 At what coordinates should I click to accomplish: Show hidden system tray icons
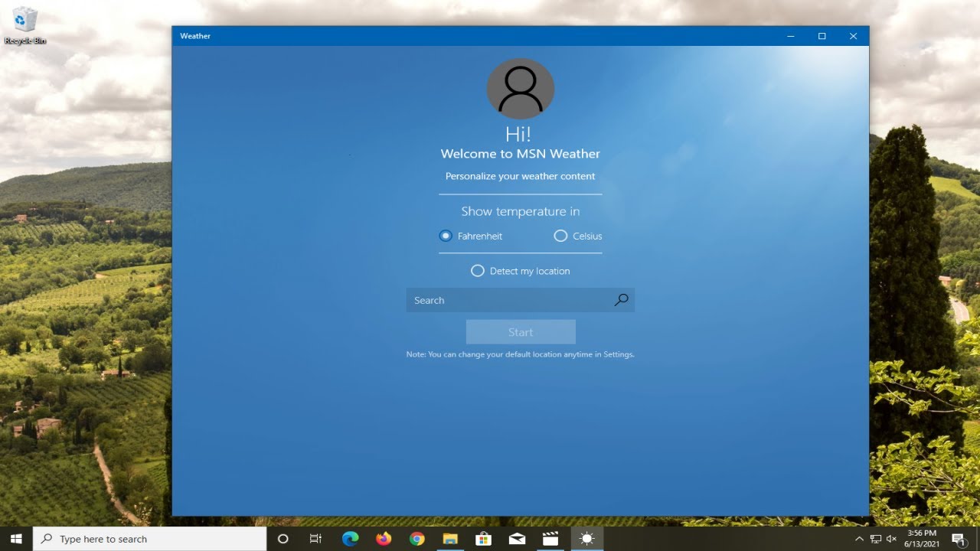[x=859, y=539]
